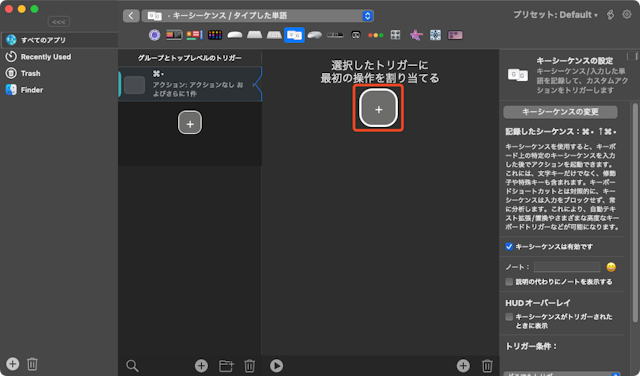The image size is (640, 376).
Task: Click the search magnifier in trigger list
Action: click(132, 366)
